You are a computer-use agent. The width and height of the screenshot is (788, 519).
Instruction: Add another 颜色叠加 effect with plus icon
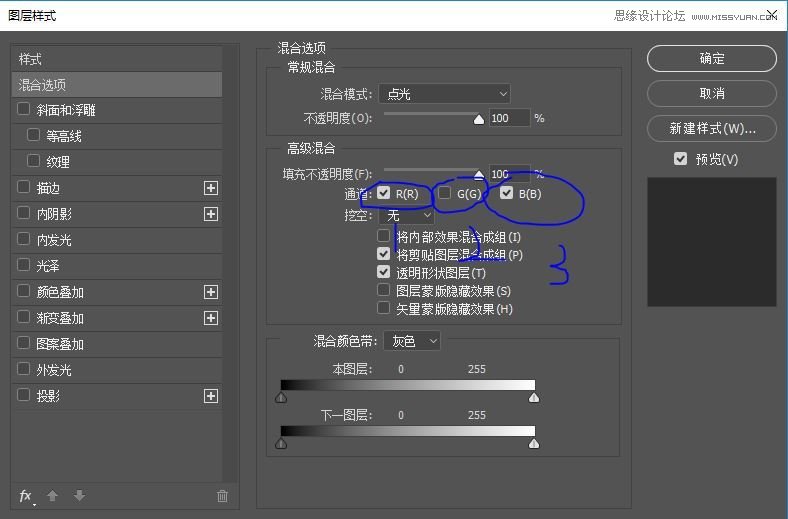click(211, 292)
